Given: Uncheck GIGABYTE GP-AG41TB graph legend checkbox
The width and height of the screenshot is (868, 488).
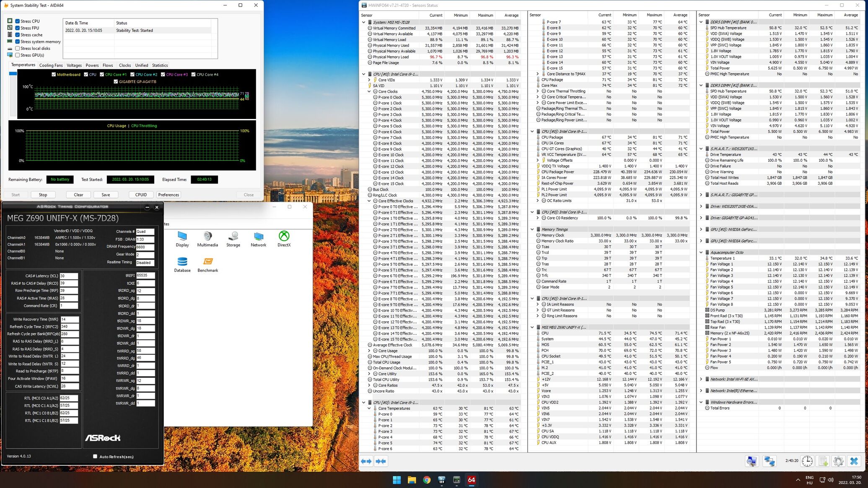Looking at the screenshot, I should click(x=116, y=82).
